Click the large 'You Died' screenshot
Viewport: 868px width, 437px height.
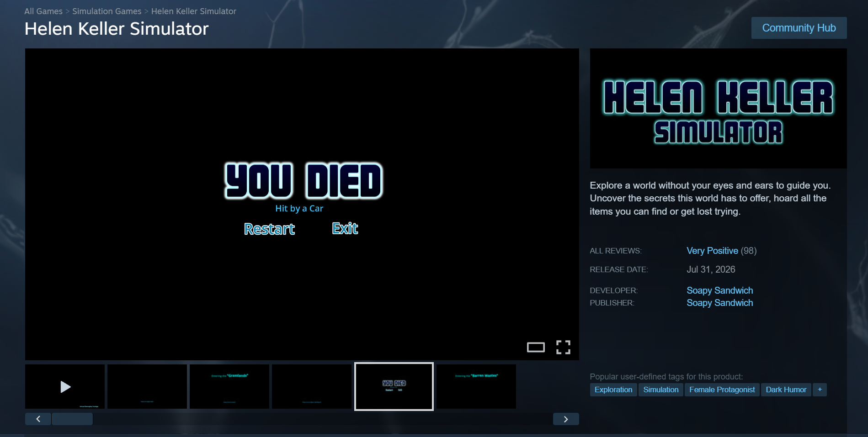(302, 204)
